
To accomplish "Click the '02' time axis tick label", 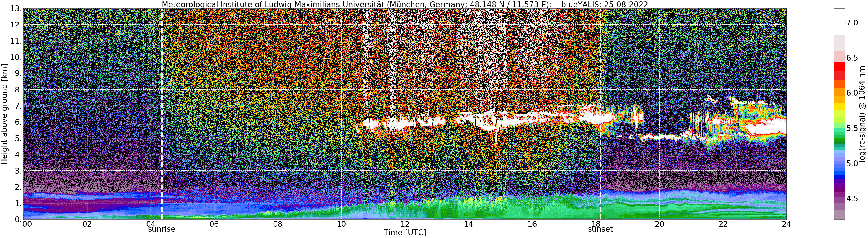I will (x=87, y=224).
